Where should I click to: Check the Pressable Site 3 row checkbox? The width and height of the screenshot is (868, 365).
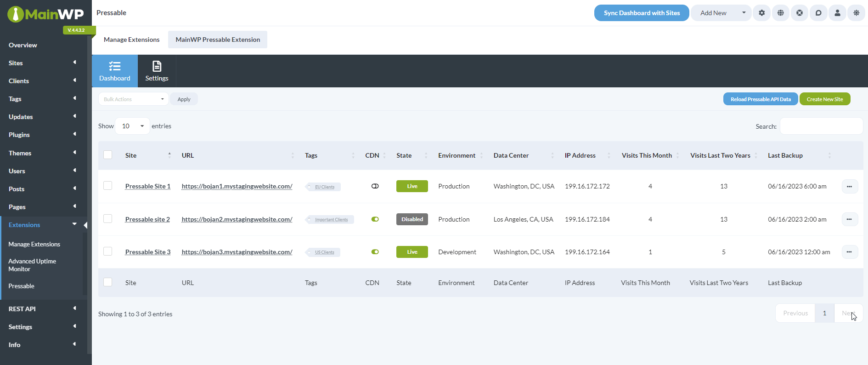pyautogui.click(x=108, y=251)
